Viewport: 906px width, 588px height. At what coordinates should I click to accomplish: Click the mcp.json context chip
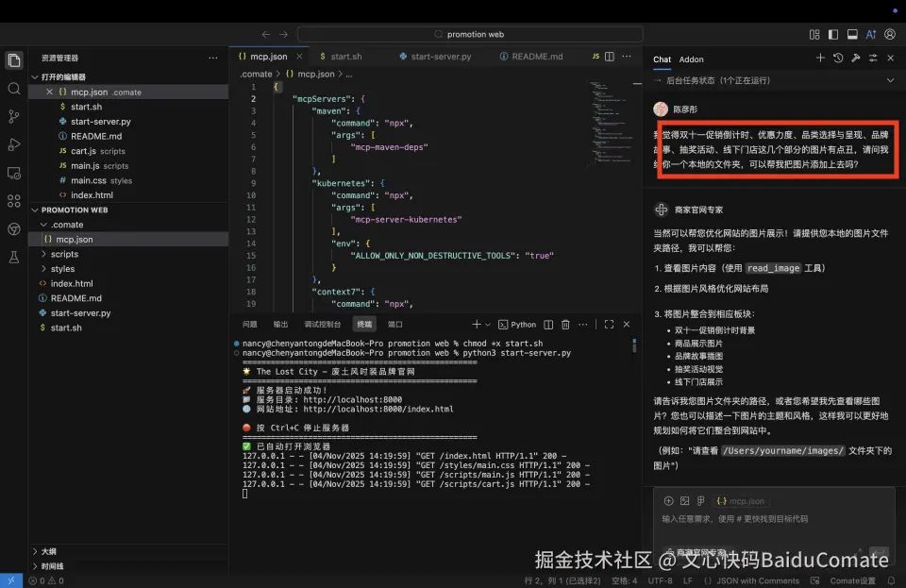741,501
